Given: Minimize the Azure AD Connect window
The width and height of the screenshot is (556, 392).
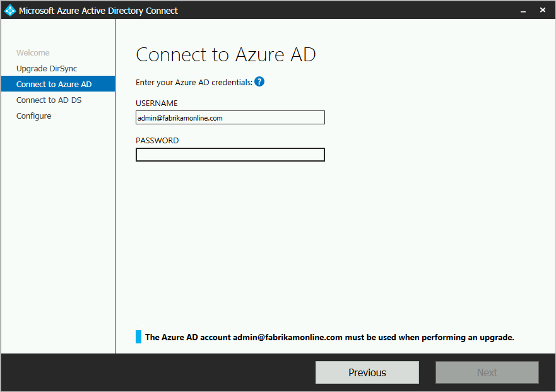Looking at the screenshot, I should tap(523, 10).
